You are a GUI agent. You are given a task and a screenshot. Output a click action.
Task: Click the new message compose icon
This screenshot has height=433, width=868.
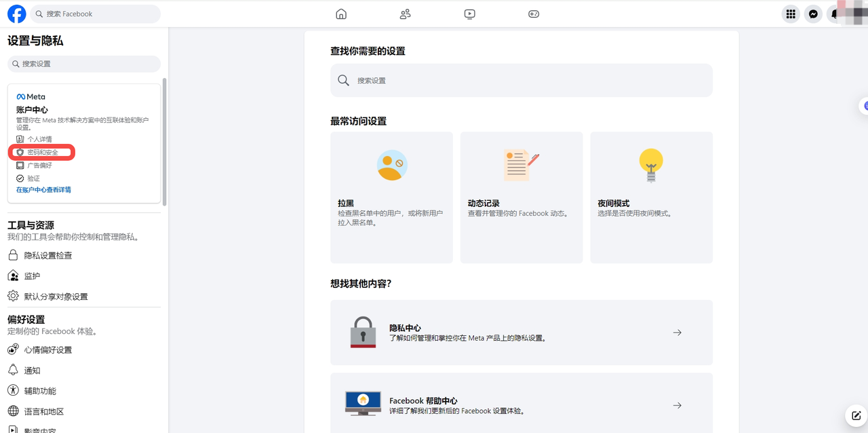[856, 415]
